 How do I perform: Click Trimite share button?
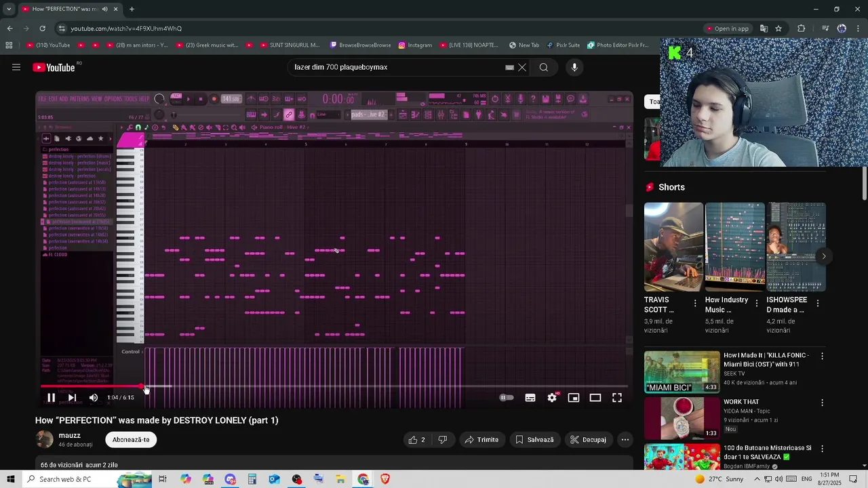[x=481, y=440]
